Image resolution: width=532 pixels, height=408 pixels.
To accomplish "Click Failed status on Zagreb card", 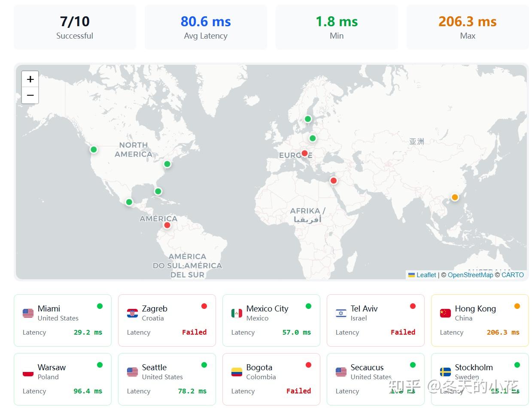I will point(195,332).
